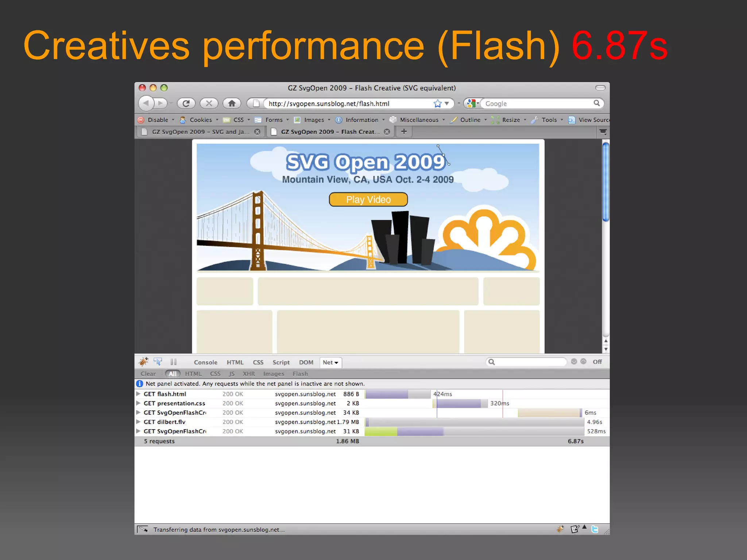This screenshot has width=747, height=560.
Task: Open the Resize developer toolbar menu
Action: [x=509, y=120]
